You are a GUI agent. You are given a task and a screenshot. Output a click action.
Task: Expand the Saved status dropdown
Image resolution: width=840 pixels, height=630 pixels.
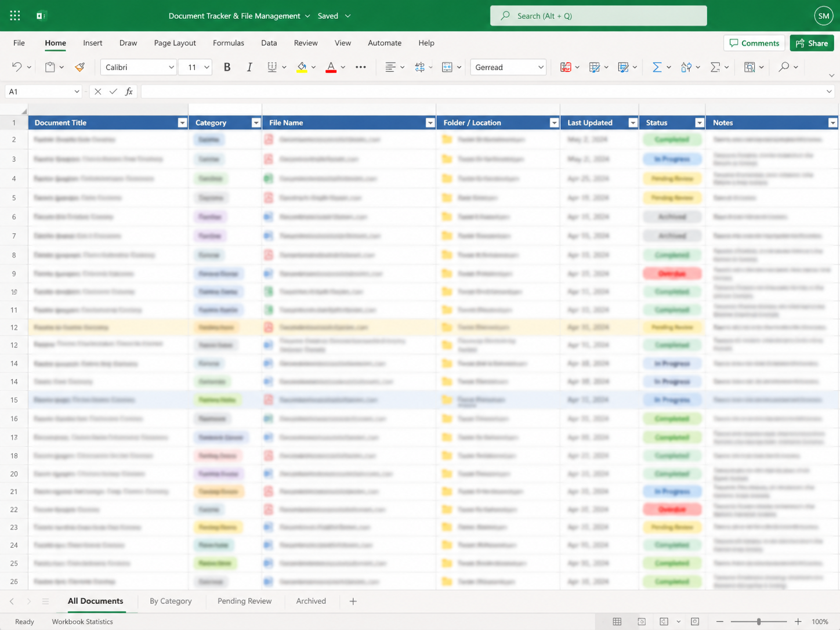pos(347,16)
